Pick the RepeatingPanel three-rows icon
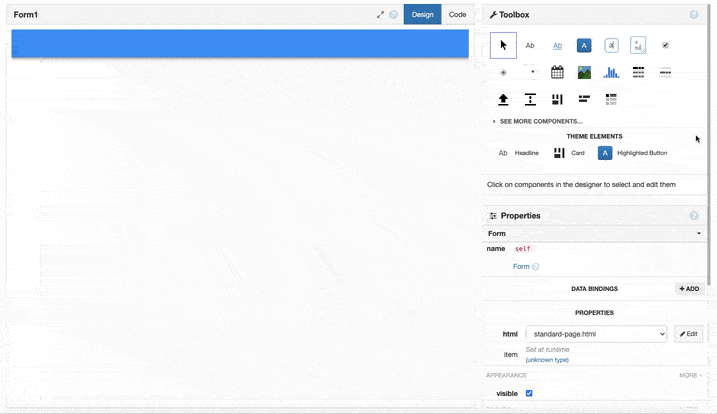Image resolution: width=717 pixels, height=414 pixels. coord(638,72)
